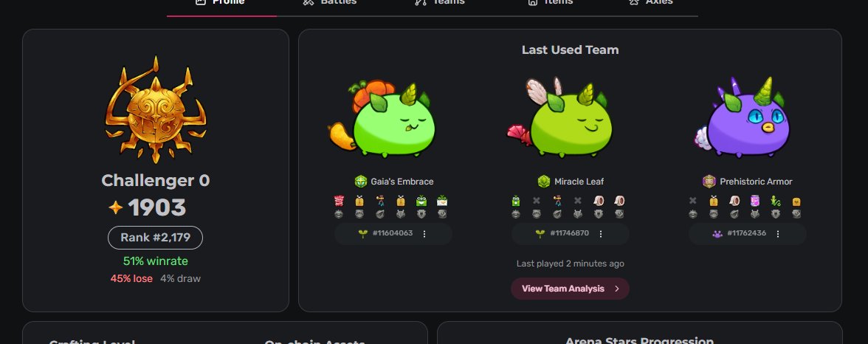Open the options menu for axie #11762436

[778, 234]
